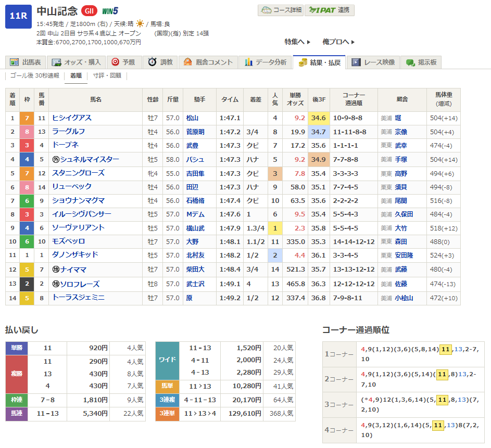Expand the 俺プロへ arrow link
The image size is (491, 448).
tap(338, 42)
